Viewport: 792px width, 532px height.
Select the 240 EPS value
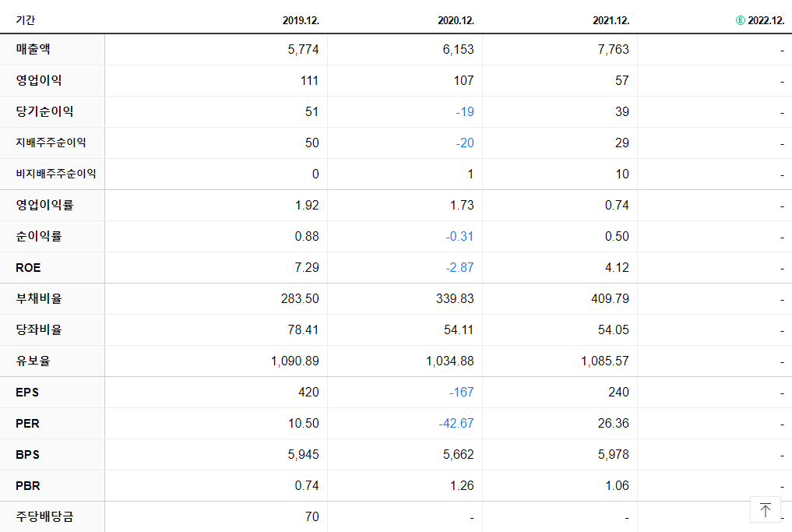[619, 392]
